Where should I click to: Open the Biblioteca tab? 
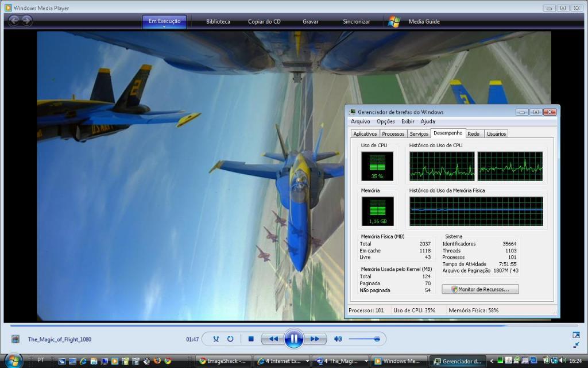(x=218, y=22)
